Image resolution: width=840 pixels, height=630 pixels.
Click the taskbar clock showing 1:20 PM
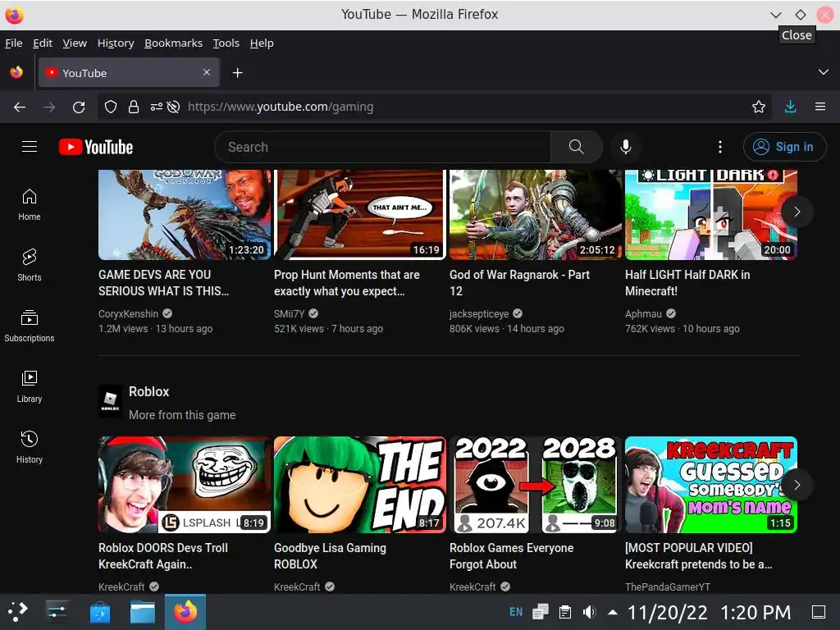coord(710,612)
